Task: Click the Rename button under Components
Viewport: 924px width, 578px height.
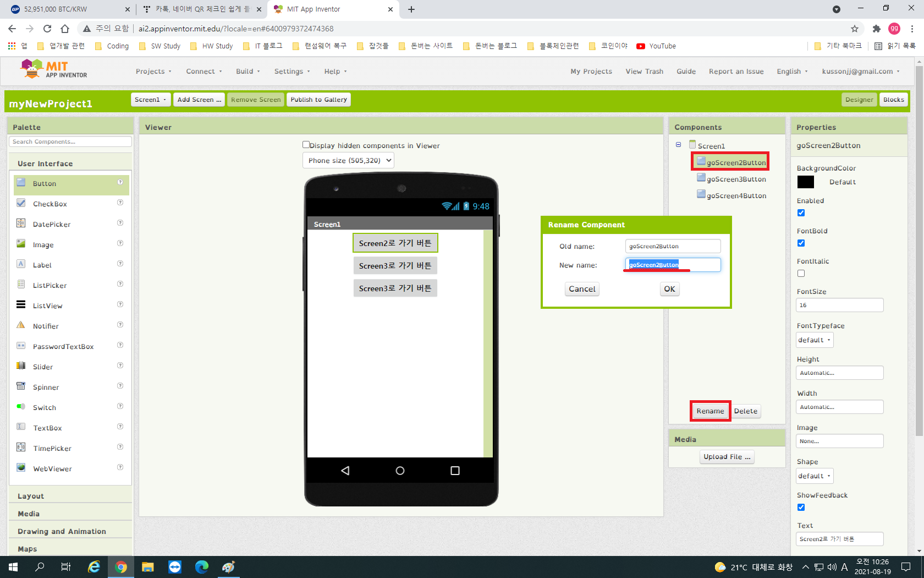Action: point(710,411)
